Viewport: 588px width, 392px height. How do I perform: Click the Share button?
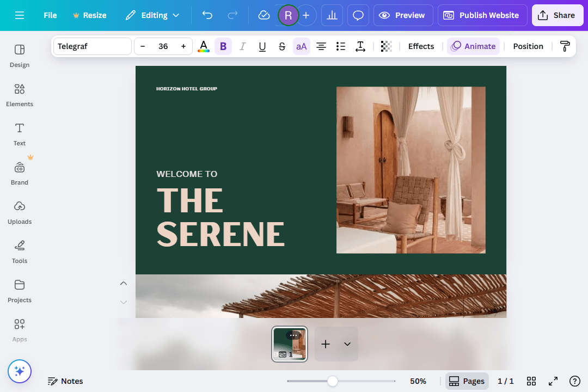click(557, 15)
